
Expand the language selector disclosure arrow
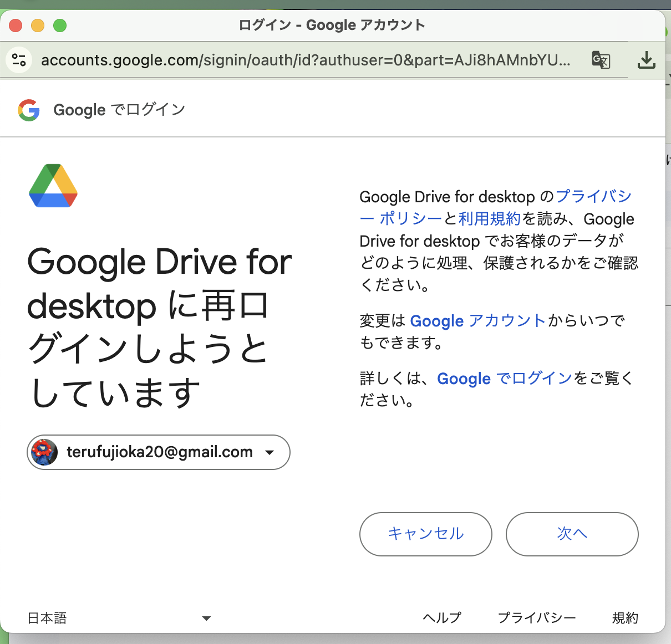pos(206,617)
